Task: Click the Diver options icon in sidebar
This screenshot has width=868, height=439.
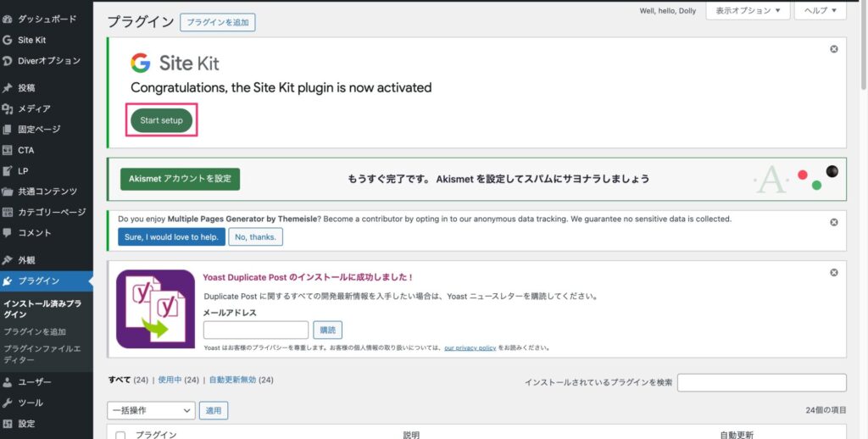Action: pyautogui.click(x=8, y=61)
